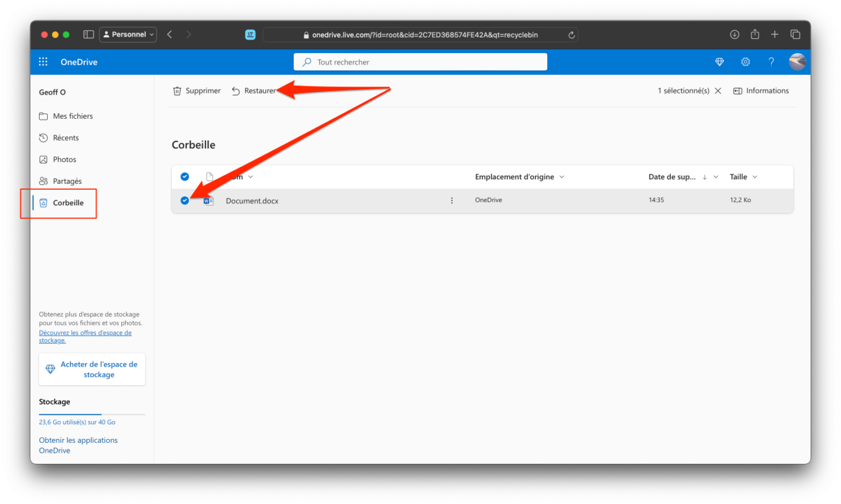841x504 pixels.
Task: Open the Informations pane
Action: [x=761, y=91]
